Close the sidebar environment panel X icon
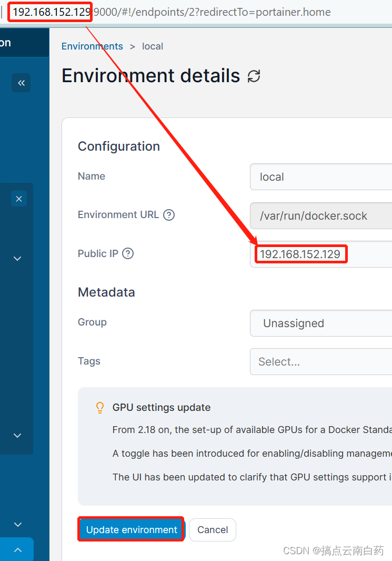The image size is (392, 561). click(19, 199)
